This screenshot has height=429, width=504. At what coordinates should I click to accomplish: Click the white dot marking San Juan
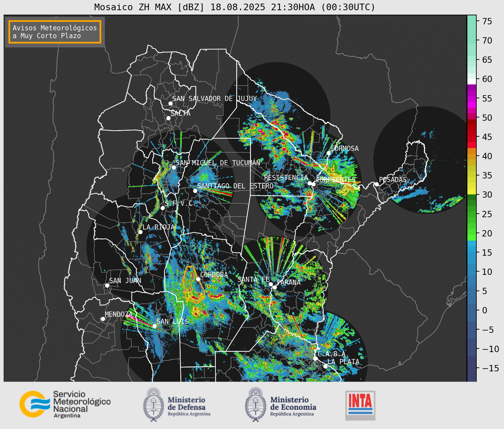[x=107, y=285]
